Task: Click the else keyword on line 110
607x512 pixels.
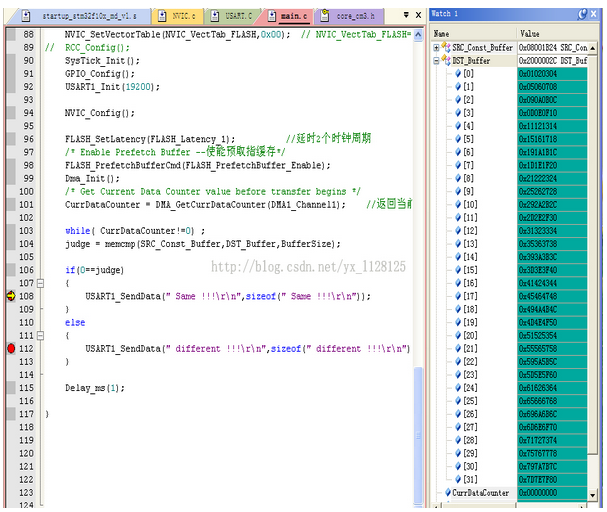Action: [75, 322]
